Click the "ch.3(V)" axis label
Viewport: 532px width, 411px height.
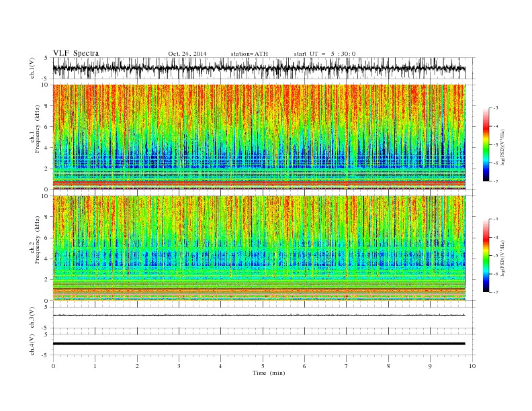(x=32, y=318)
